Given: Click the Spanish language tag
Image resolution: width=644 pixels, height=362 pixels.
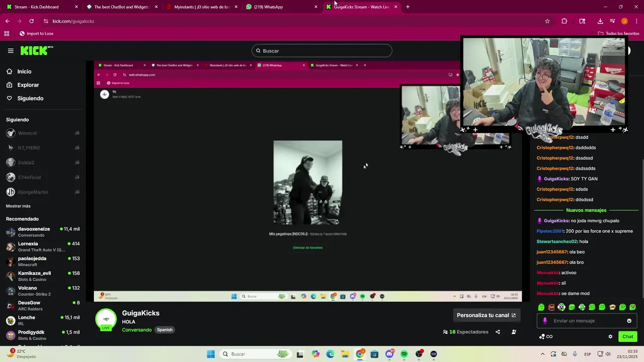Looking at the screenshot, I should (165, 330).
